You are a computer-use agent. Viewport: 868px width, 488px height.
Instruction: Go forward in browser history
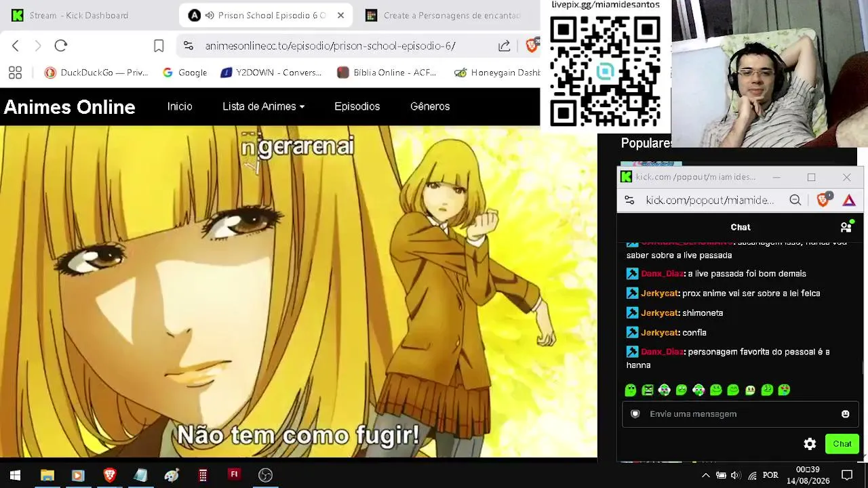(x=38, y=45)
